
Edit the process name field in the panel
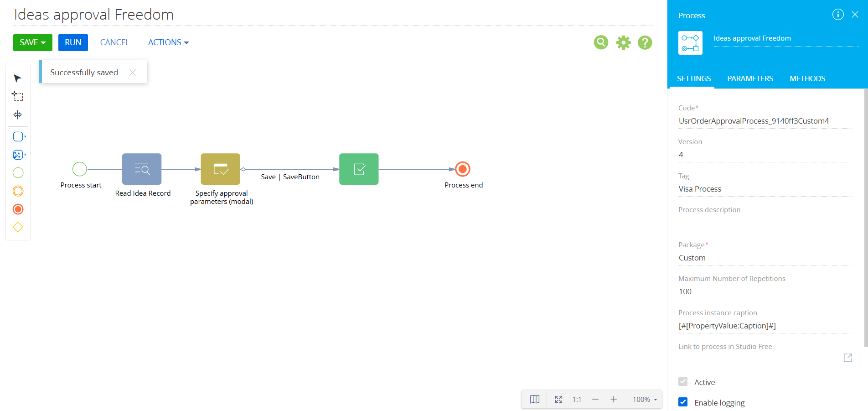coord(786,38)
